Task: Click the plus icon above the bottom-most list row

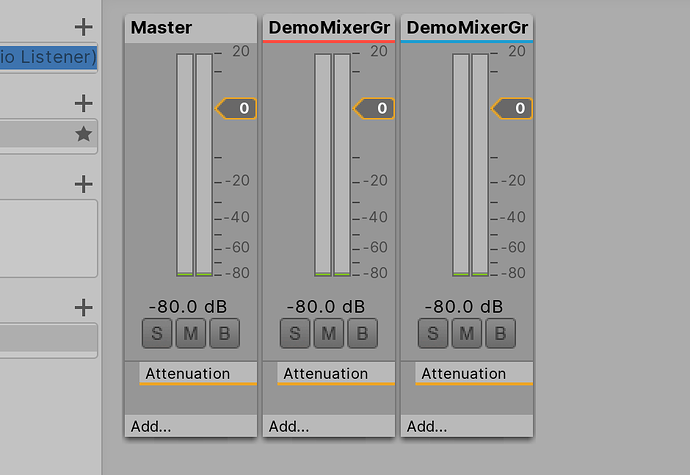Action: [83, 307]
